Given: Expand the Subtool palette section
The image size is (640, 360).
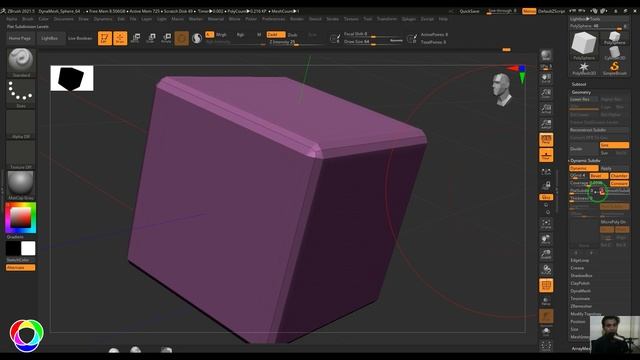Looking at the screenshot, I should pyautogui.click(x=579, y=84).
